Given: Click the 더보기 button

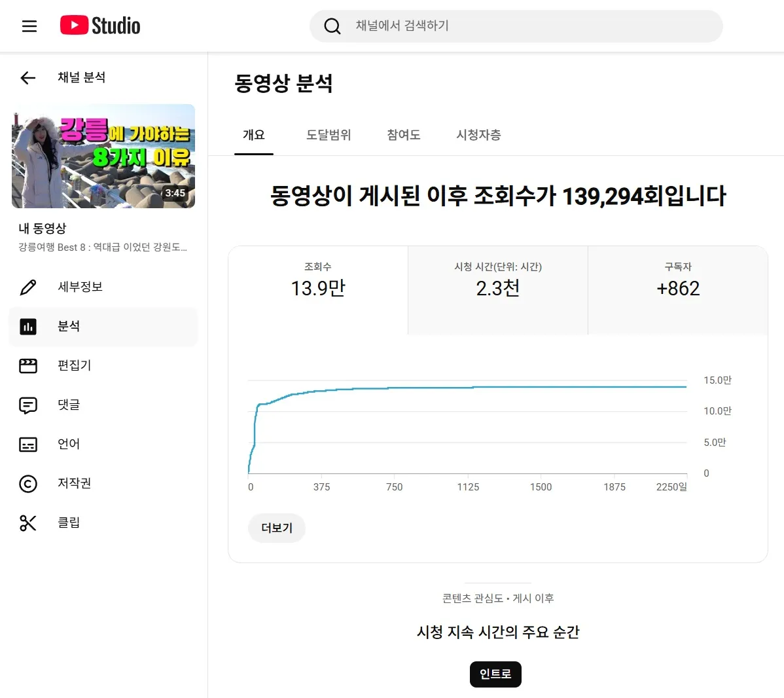Looking at the screenshot, I should click(277, 528).
